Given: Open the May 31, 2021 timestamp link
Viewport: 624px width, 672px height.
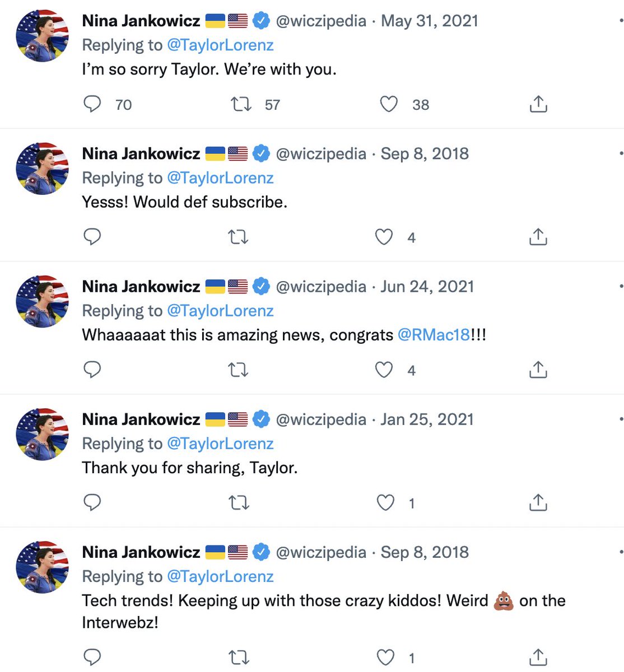Looking at the screenshot, I should click(x=430, y=21).
